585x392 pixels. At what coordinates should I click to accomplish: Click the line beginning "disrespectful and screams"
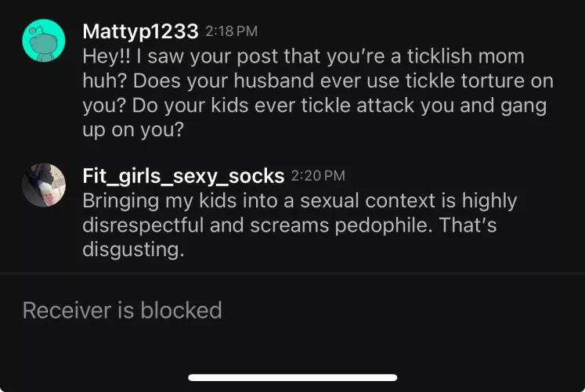click(x=290, y=226)
